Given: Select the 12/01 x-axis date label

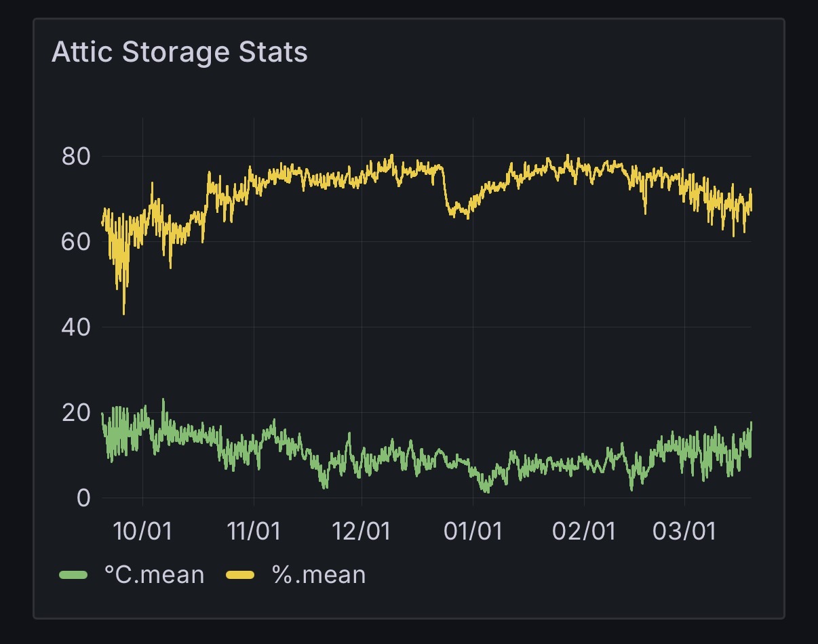Looking at the screenshot, I should [x=362, y=531].
